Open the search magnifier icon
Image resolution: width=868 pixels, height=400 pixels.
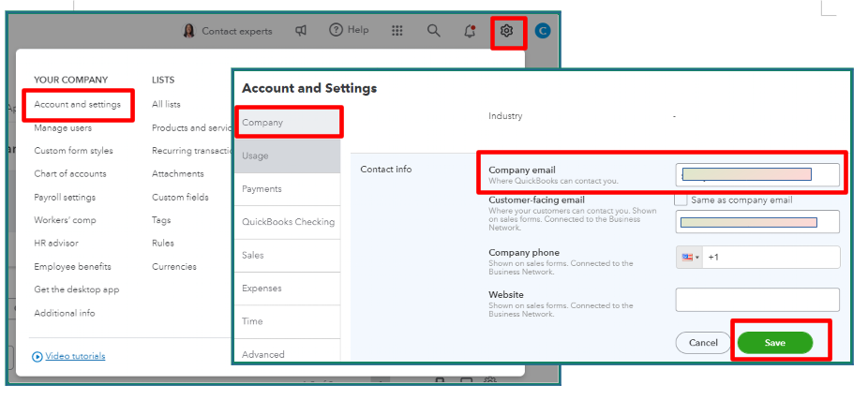(x=433, y=31)
